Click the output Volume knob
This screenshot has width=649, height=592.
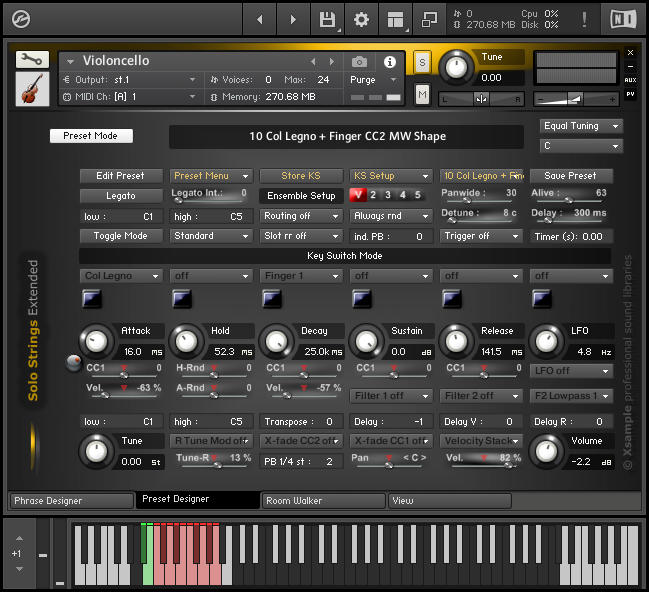point(546,452)
